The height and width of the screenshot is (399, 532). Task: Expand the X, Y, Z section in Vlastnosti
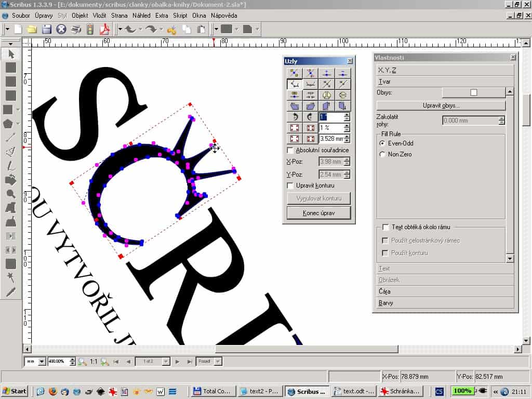point(445,70)
